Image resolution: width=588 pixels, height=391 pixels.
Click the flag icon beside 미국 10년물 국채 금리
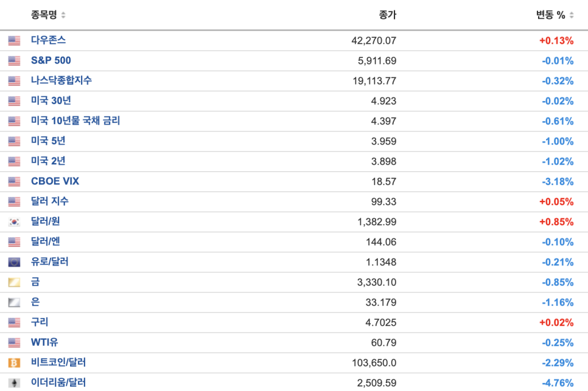pos(14,121)
